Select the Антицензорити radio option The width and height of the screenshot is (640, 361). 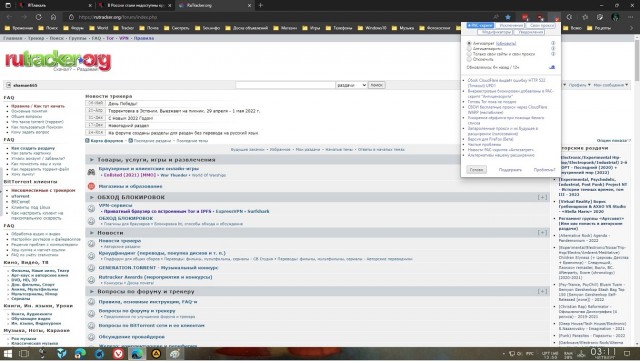pos(469,48)
